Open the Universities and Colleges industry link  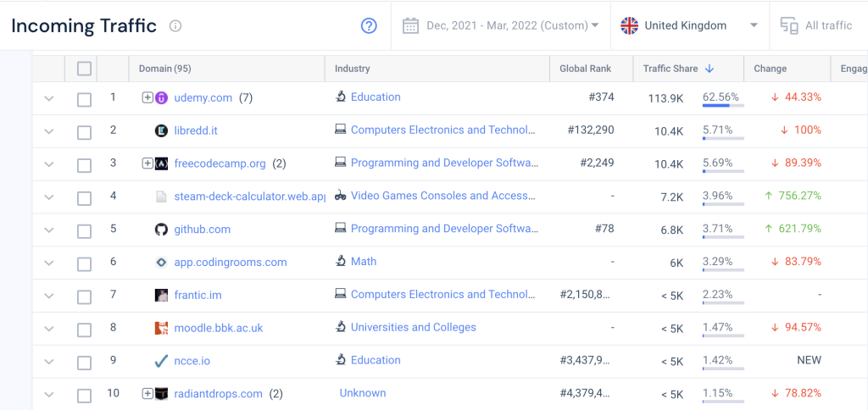point(413,327)
